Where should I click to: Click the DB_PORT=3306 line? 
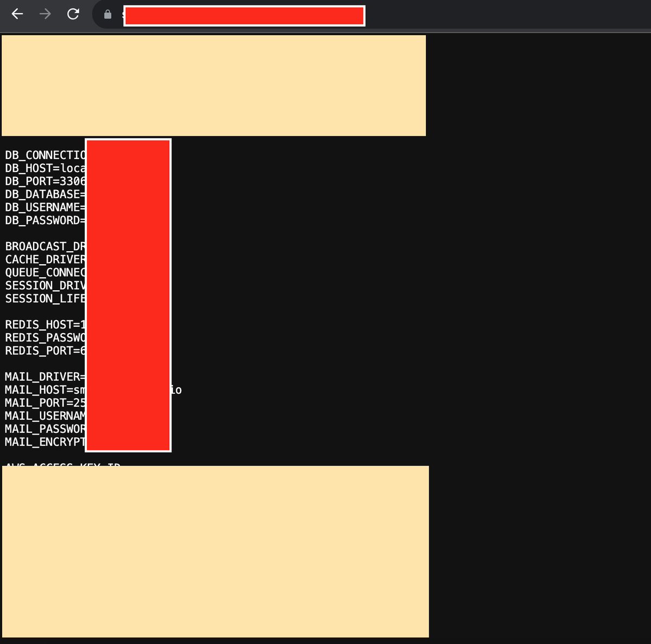(x=45, y=181)
